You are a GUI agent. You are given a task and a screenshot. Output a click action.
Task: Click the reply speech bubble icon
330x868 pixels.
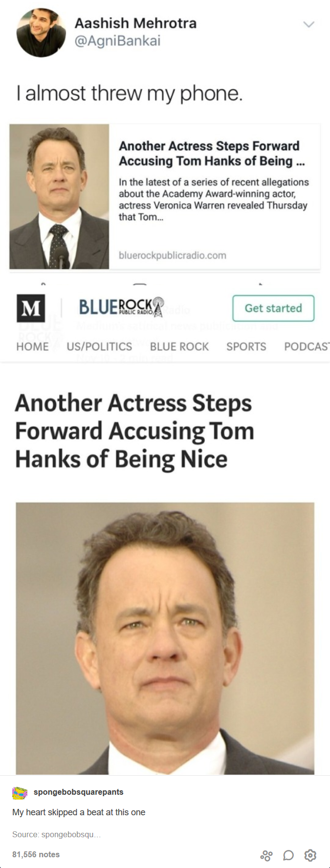(288, 855)
